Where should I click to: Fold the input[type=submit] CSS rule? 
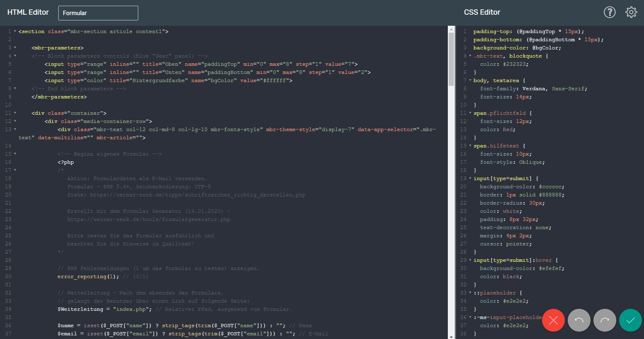pyautogui.click(x=470, y=178)
